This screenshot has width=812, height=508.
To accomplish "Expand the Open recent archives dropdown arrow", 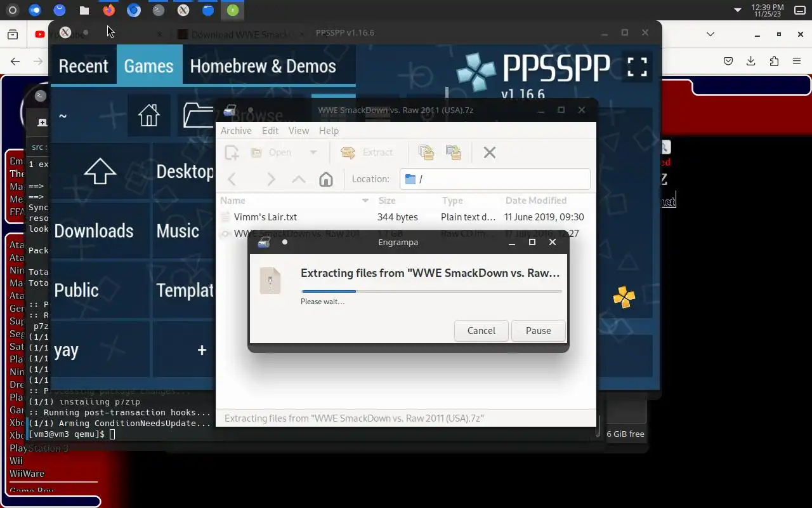I will 313,152.
